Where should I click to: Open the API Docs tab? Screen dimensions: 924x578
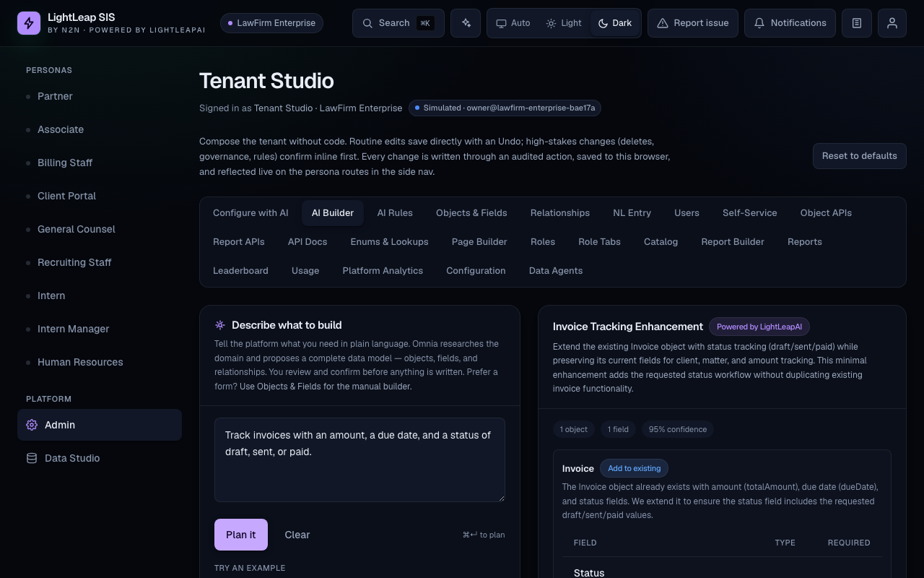[x=308, y=242]
